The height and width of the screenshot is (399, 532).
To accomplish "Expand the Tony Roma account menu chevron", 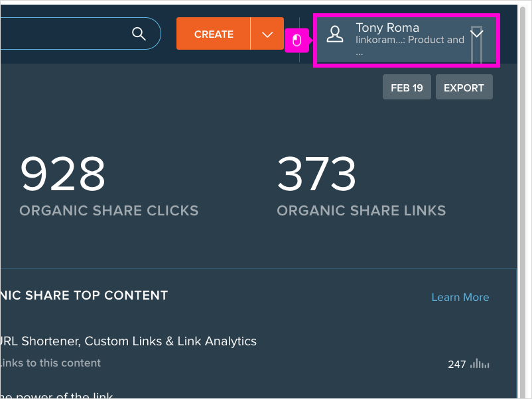I will [477, 33].
